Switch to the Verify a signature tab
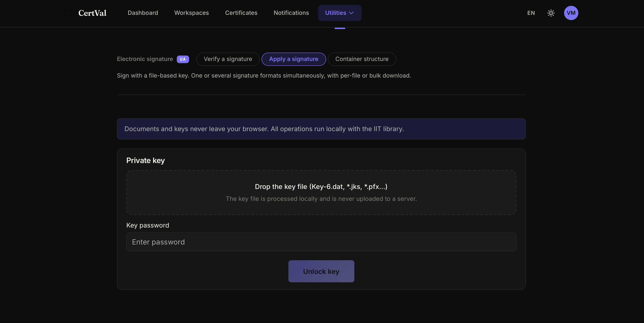 [228, 59]
